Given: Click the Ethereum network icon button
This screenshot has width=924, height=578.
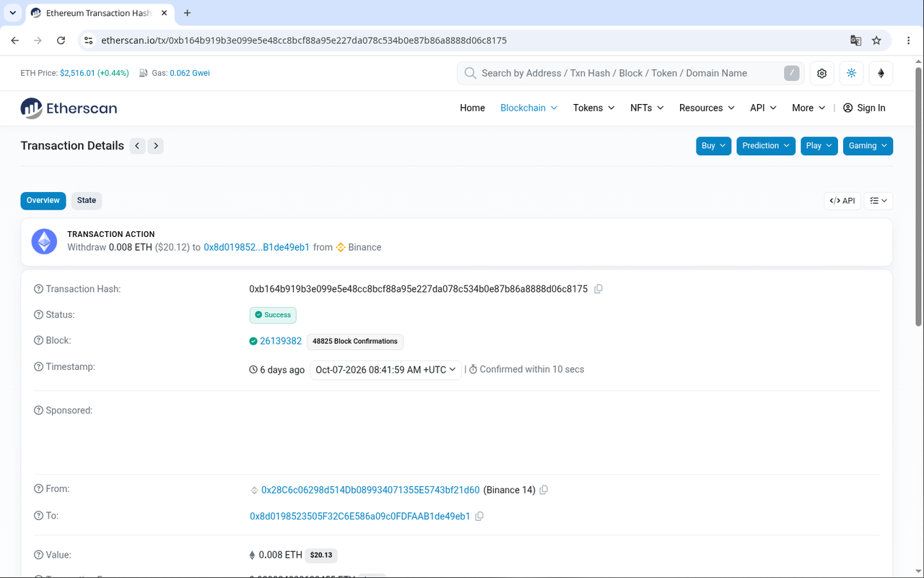Looking at the screenshot, I should [x=881, y=73].
